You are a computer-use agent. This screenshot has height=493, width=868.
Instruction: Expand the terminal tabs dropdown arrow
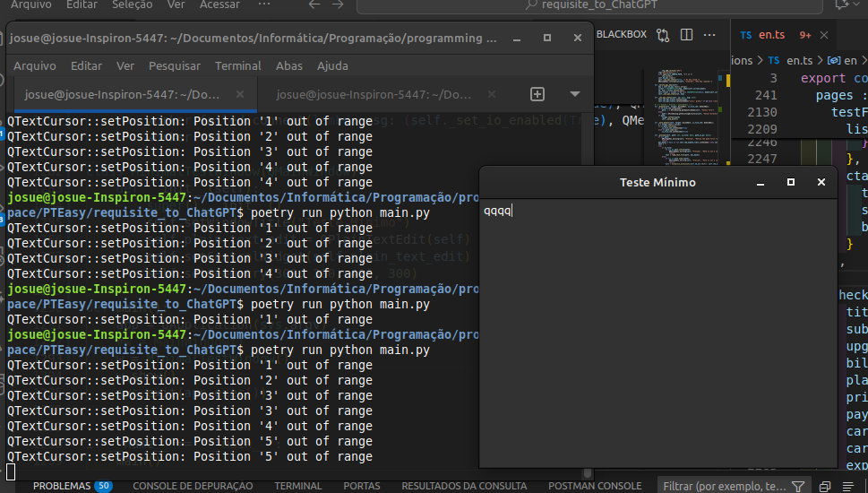(575, 94)
